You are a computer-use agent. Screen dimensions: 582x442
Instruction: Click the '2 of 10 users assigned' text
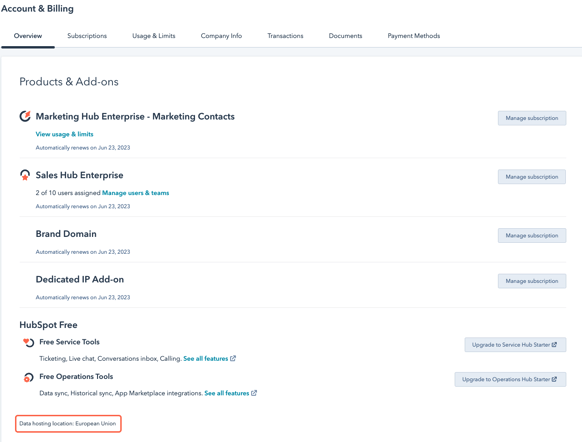[68, 193]
